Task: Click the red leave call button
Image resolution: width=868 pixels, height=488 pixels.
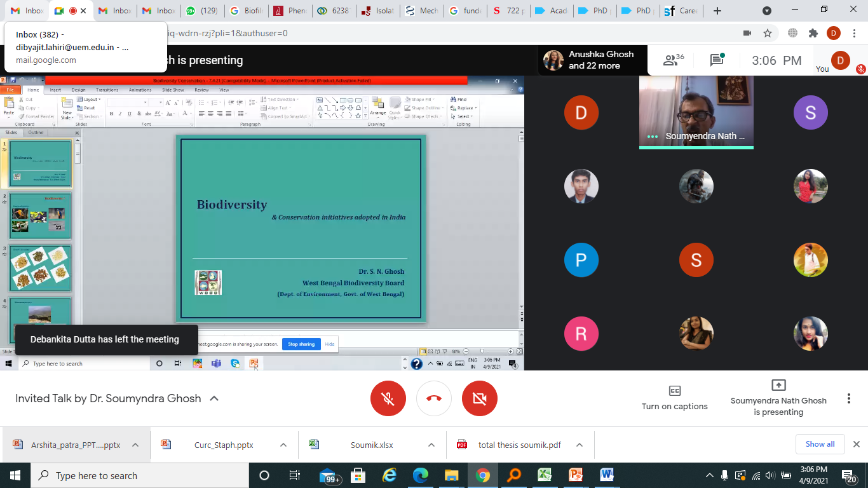Action: click(434, 398)
